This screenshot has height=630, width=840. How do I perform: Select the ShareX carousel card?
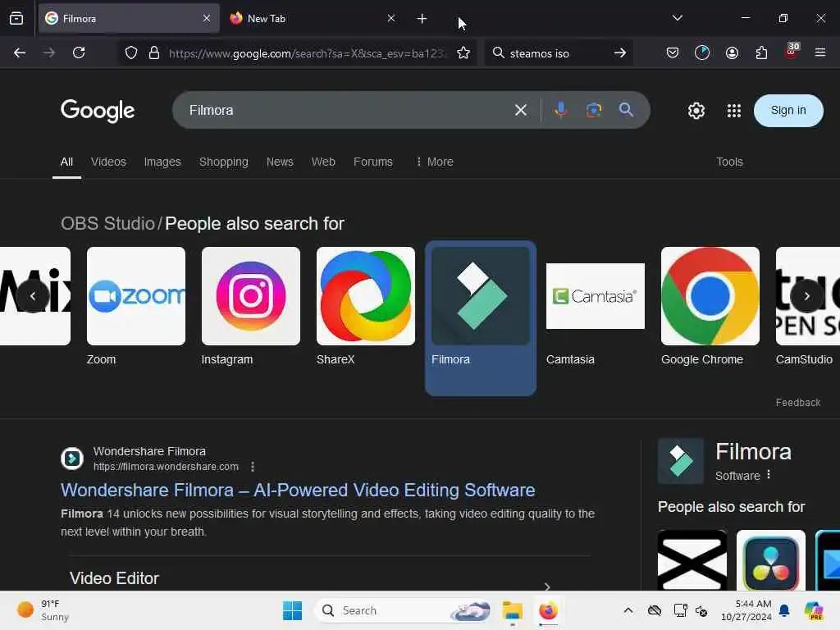[365, 307]
